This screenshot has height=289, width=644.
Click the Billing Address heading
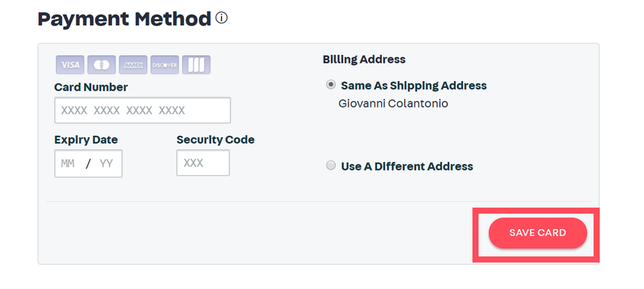364,60
